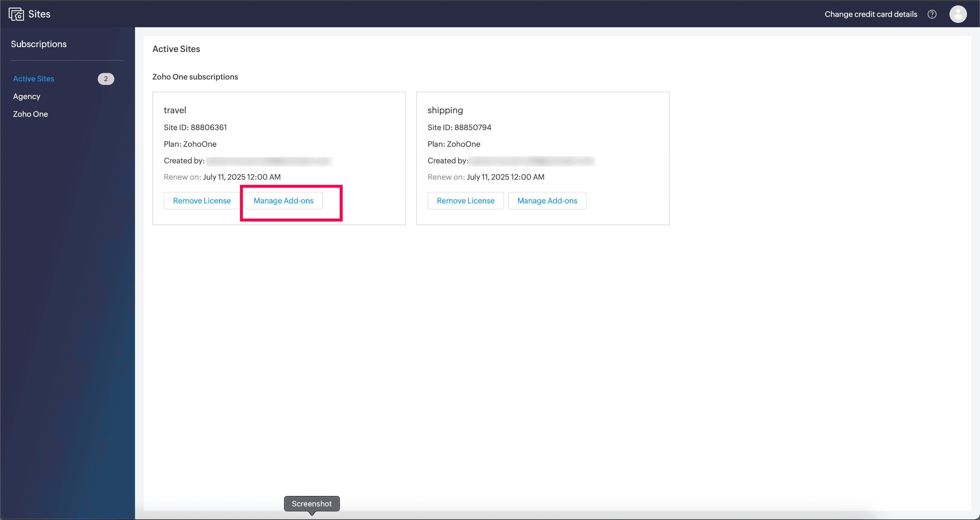Screen dimensions: 980x520
Task: Click the travel site name
Action: 175,110
